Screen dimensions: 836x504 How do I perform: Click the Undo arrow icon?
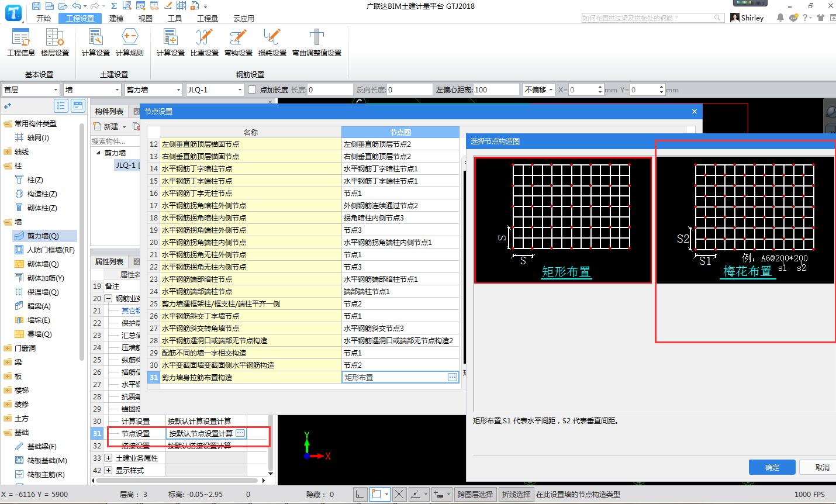click(x=76, y=6)
